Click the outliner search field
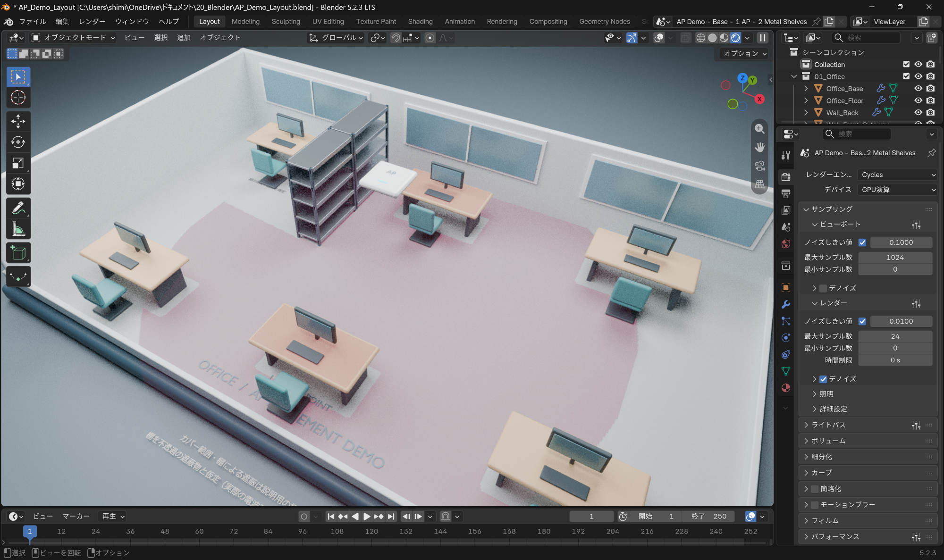Viewport: 944px width, 560px height. (x=865, y=38)
